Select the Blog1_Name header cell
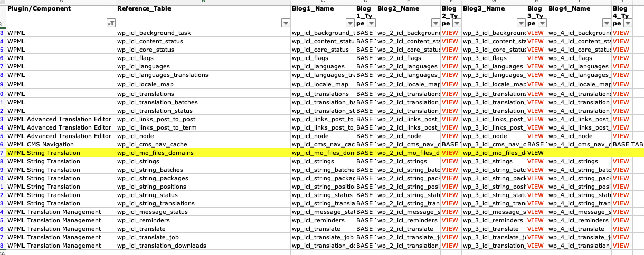Screen dimensions: 644x255 click(323, 16)
